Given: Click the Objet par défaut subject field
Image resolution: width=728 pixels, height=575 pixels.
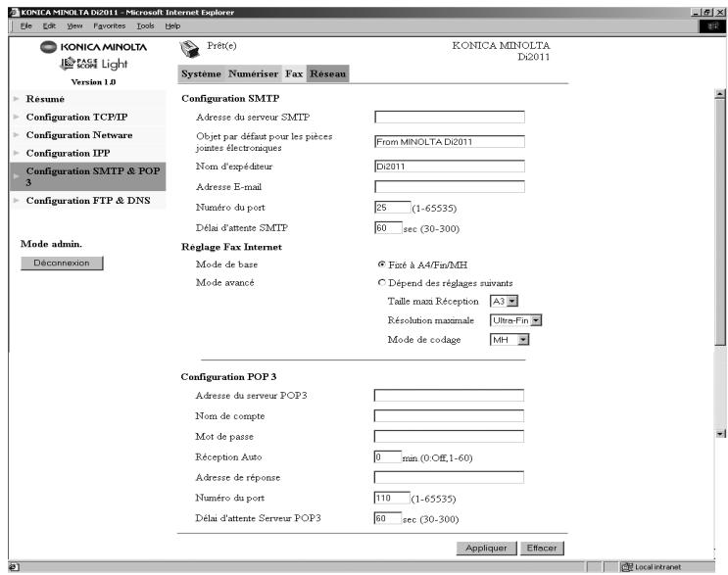Looking at the screenshot, I should [x=450, y=141].
